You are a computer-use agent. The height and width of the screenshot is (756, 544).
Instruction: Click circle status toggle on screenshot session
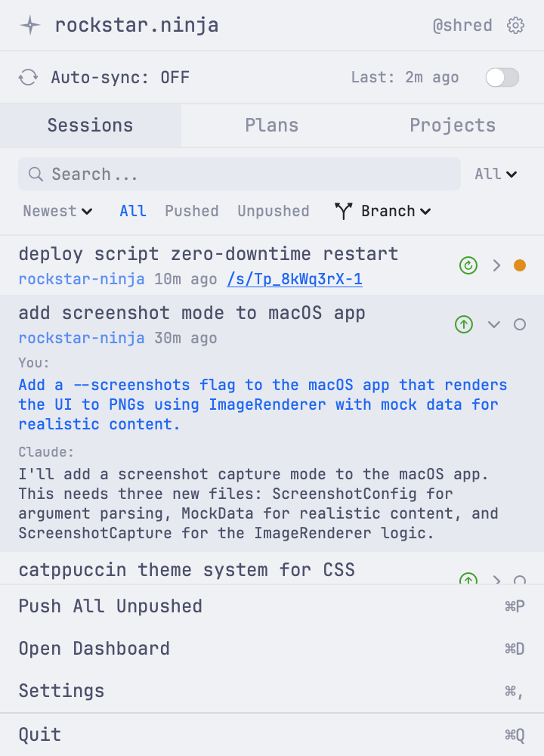coord(520,324)
